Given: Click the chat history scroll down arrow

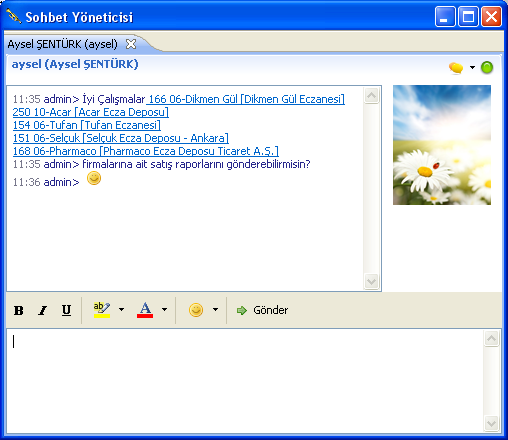Looking at the screenshot, I should (371, 282).
